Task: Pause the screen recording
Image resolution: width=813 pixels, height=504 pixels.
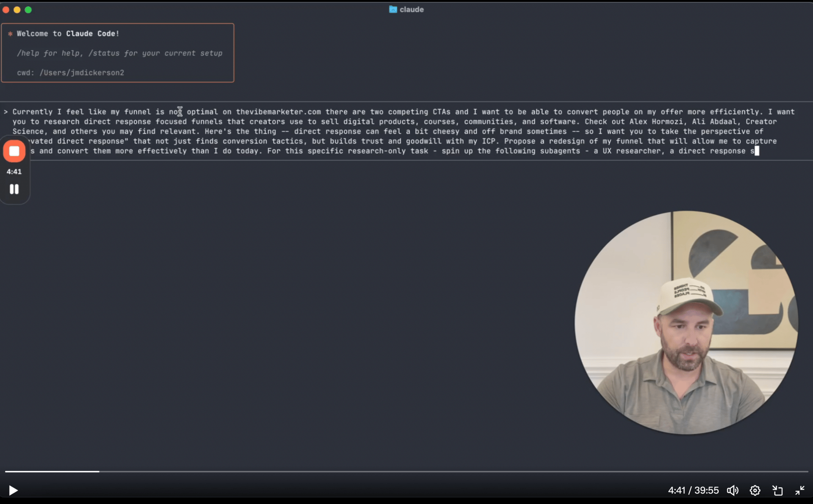Action: coord(14,189)
